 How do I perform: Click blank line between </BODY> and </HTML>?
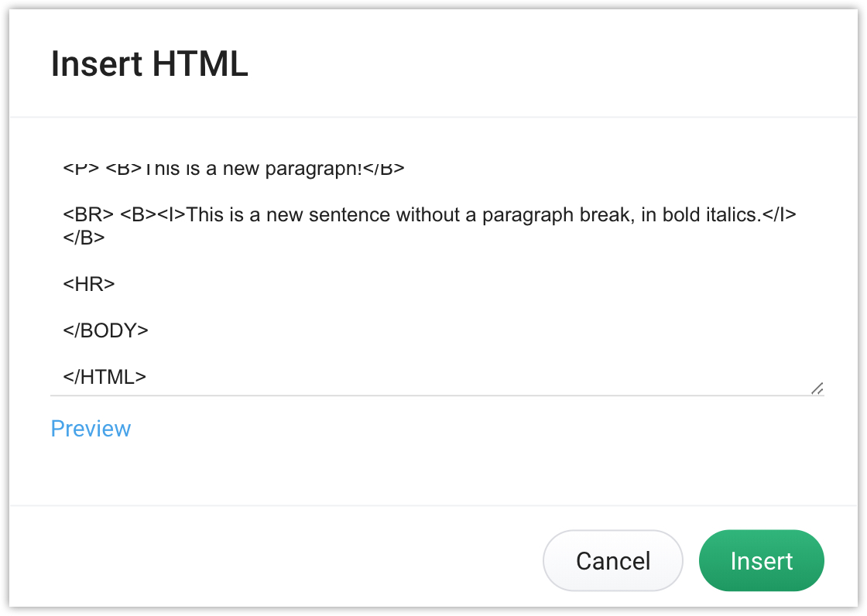click(x=437, y=354)
